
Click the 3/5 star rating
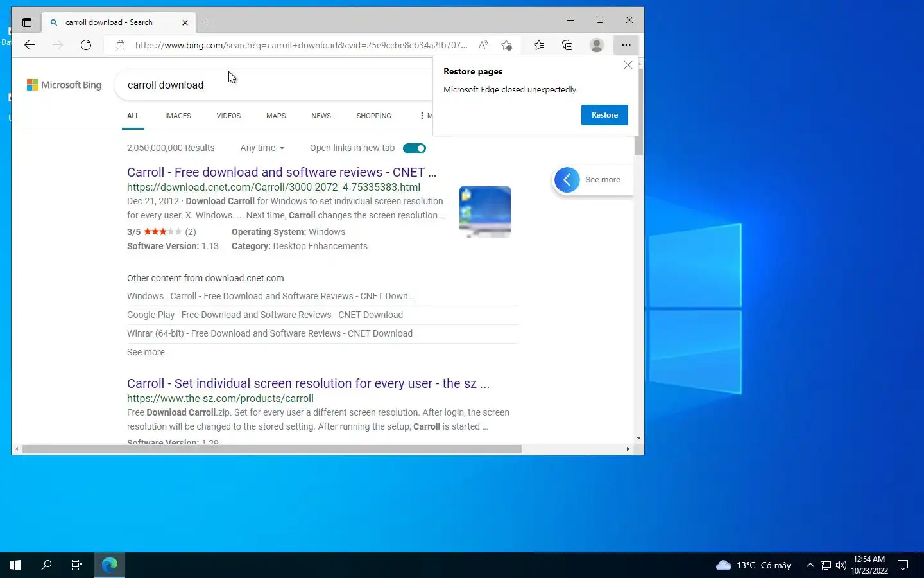click(x=162, y=232)
